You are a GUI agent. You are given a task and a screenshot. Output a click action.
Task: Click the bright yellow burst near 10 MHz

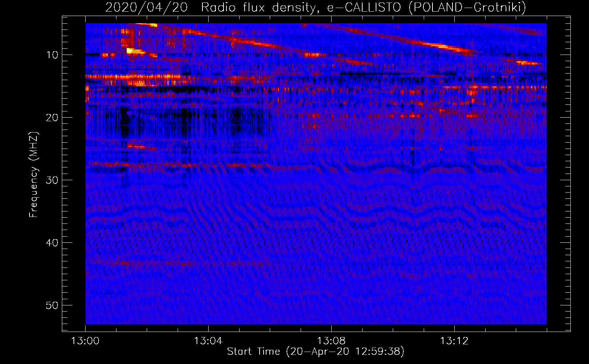point(135,51)
